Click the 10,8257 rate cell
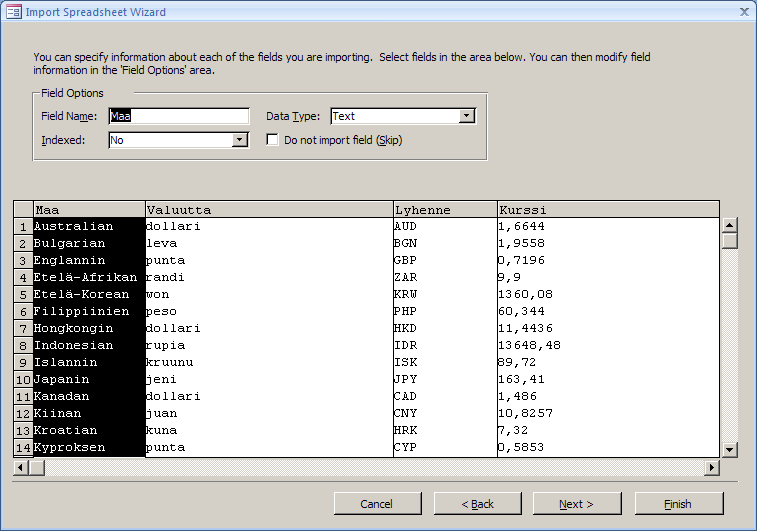The height and width of the screenshot is (531, 757). click(x=608, y=413)
